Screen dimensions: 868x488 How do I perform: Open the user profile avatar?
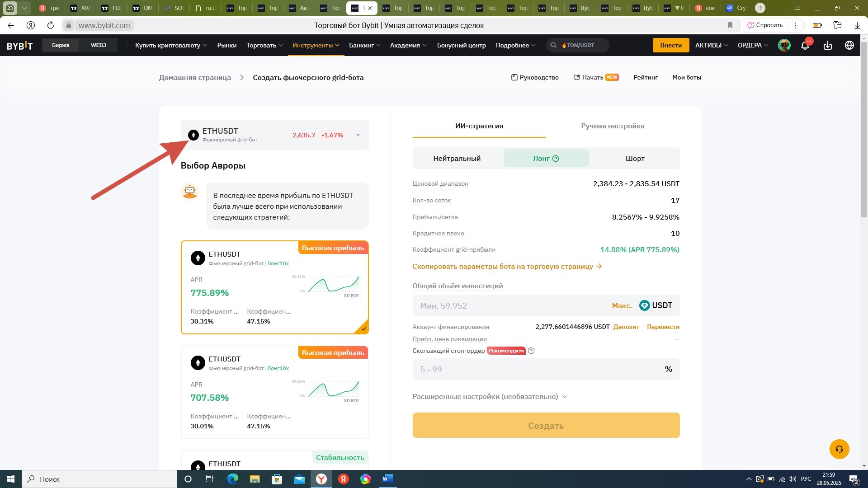click(x=784, y=45)
